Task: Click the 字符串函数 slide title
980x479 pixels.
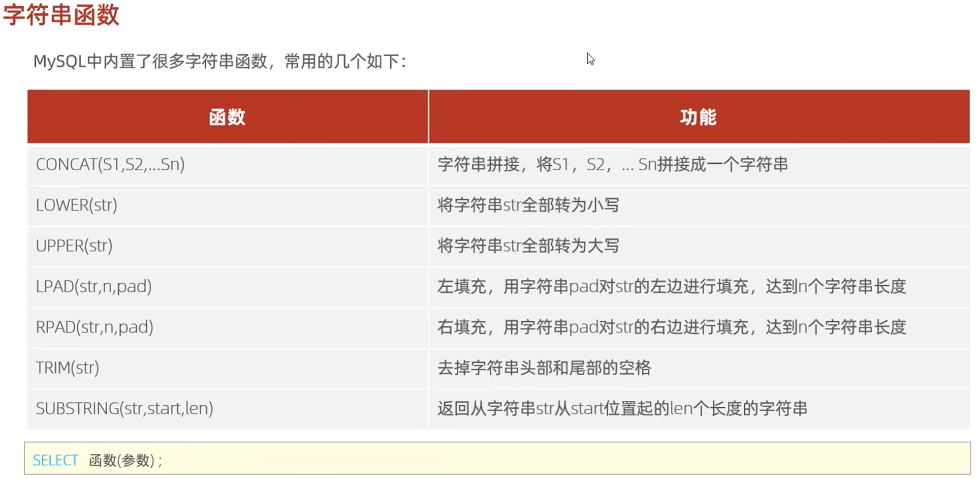Action: click(61, 15)
